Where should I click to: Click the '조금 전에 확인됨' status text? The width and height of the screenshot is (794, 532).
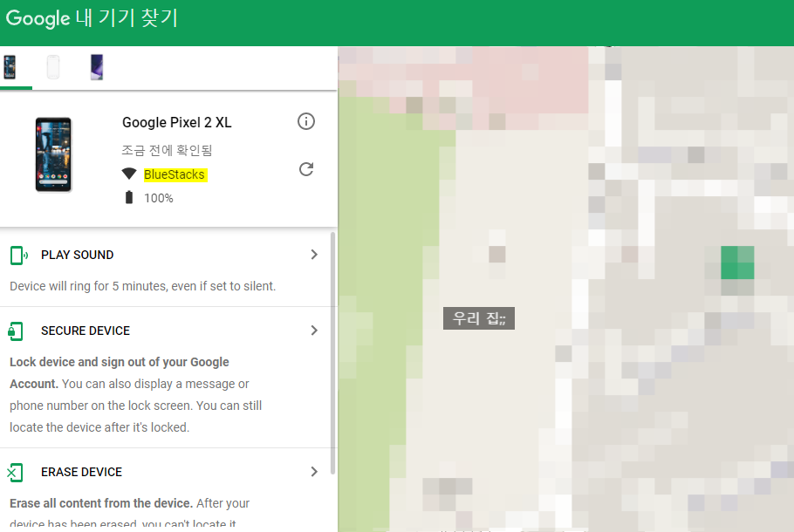click(167, 150)
